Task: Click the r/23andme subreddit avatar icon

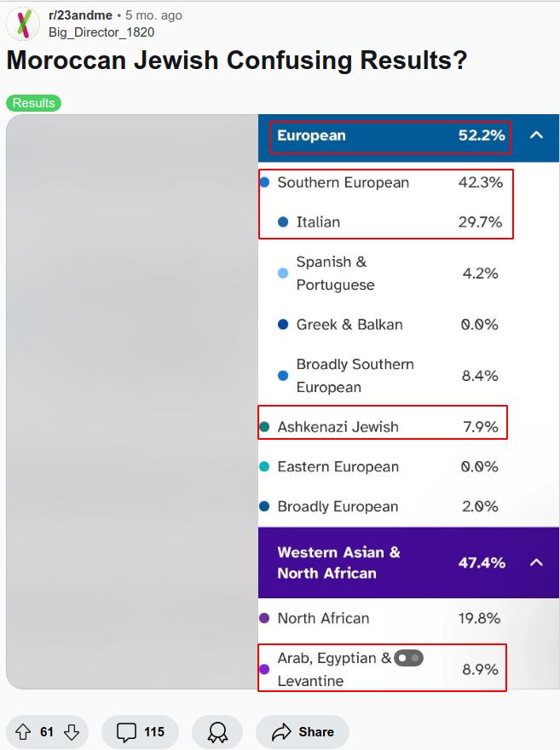Action: (23, 24)
